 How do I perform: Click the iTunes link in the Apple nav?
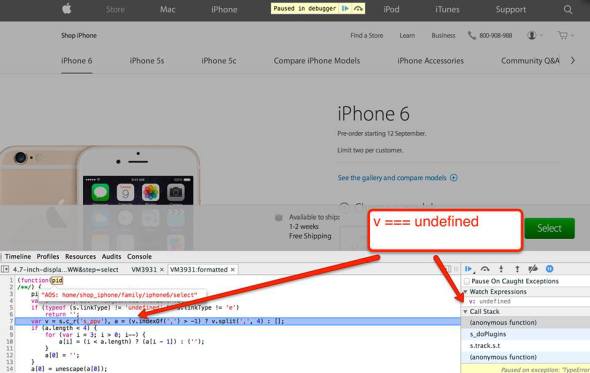point(447,9)
